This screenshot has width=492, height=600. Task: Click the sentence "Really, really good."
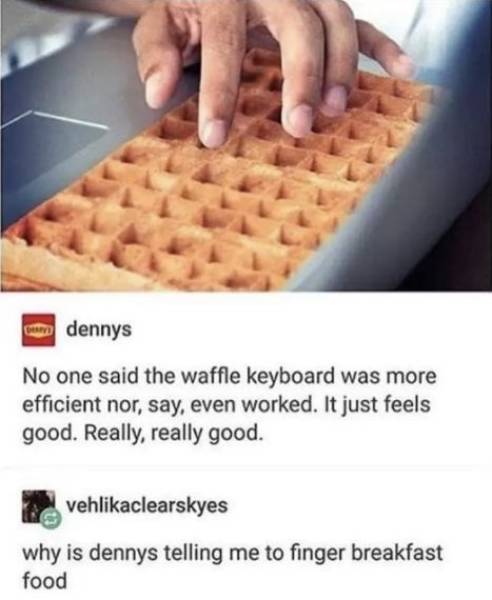click(173, 433)
